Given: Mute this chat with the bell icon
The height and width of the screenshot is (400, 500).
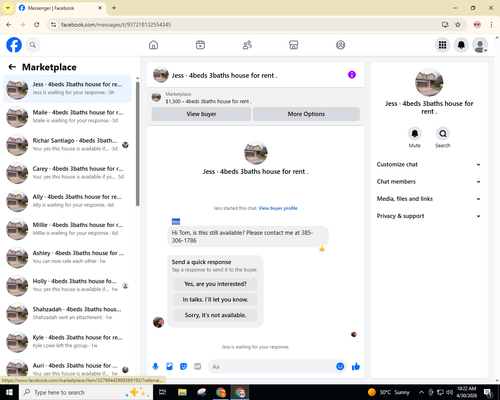Looking at the screenshot, I should pos(415,134).
